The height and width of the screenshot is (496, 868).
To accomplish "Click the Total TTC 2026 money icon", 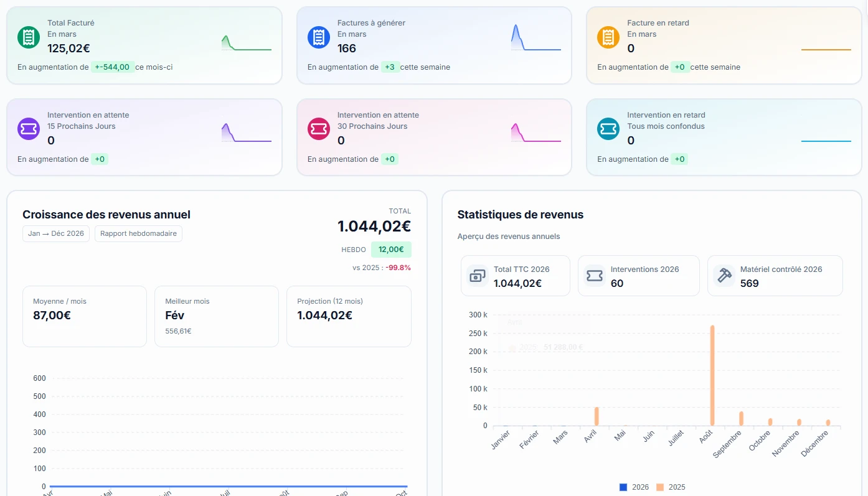I will pos(478,276).
